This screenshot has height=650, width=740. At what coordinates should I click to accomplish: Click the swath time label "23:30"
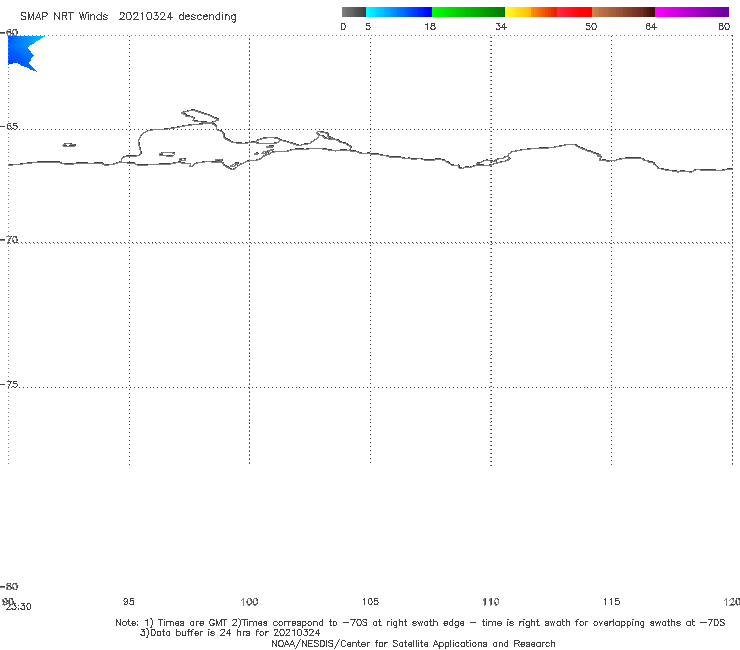click(x=18, y=607)
